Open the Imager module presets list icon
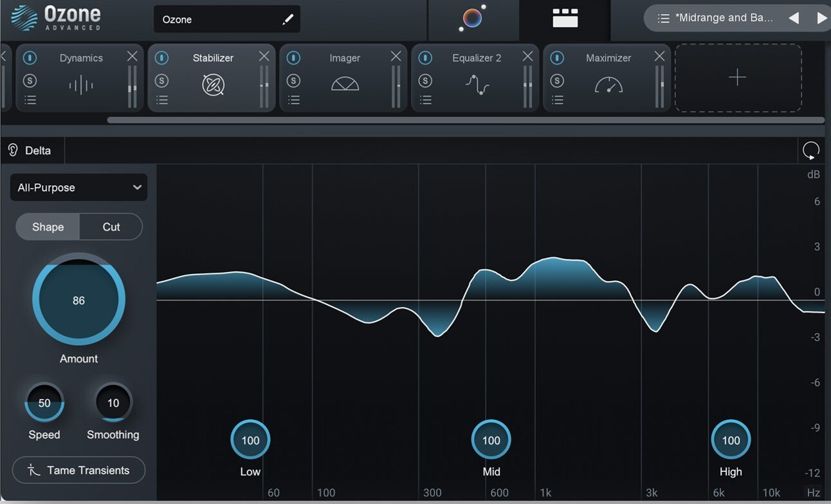 (294, 100)
